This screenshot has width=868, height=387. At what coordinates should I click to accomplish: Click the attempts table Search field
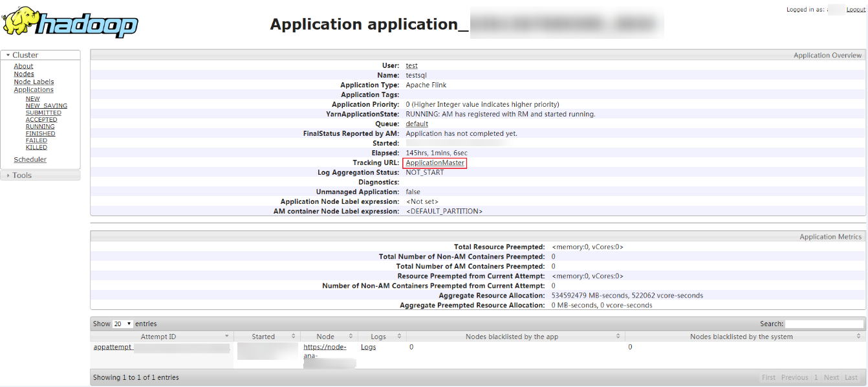823,324
